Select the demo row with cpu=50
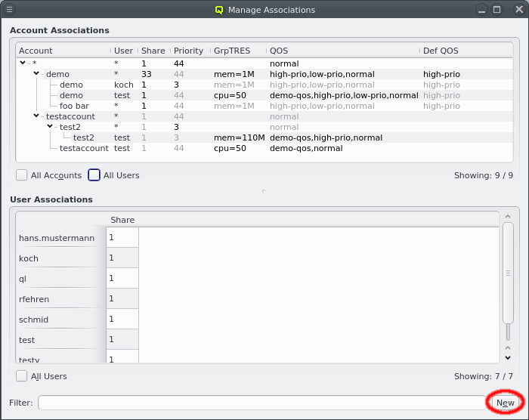529x420 pixels. click(x=264, y=95)
